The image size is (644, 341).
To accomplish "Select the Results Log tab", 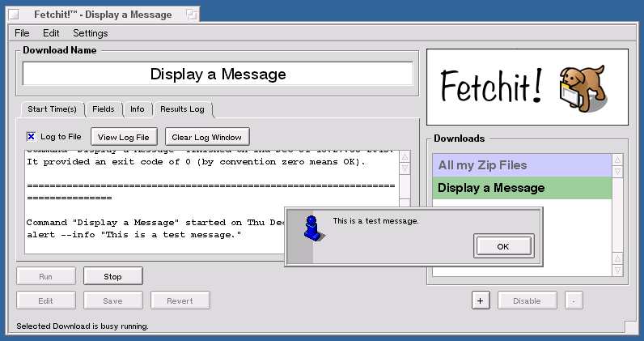I will (x=182, y=109).
